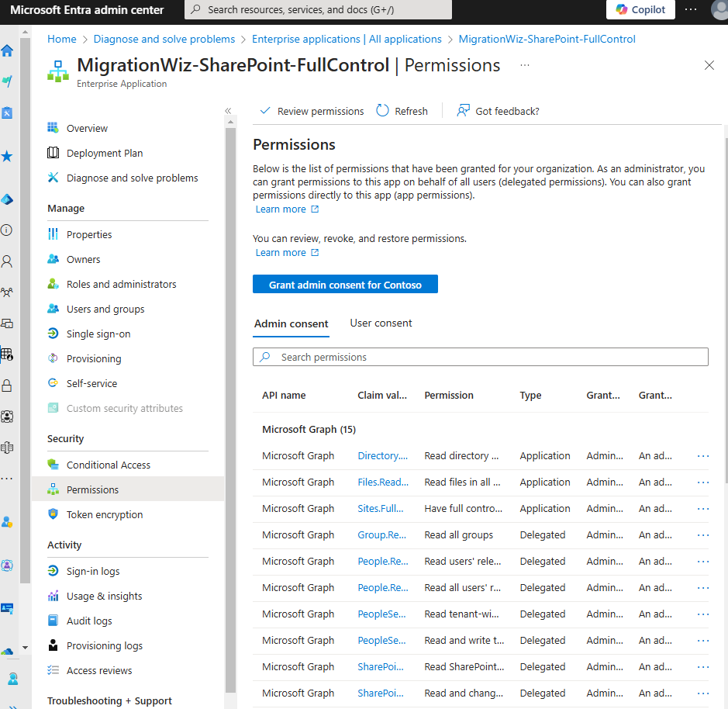Open Protection lock icon in left rail
The width and height of the screenshot is (728, 709).
click(x=7, y=386)
